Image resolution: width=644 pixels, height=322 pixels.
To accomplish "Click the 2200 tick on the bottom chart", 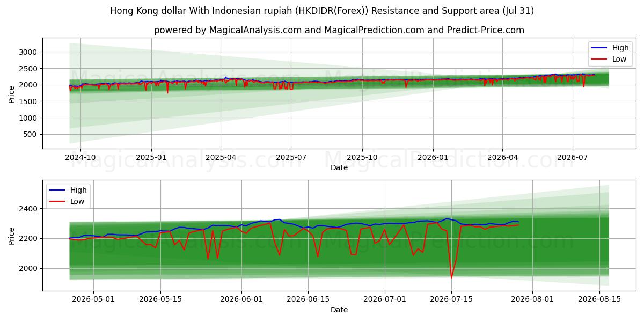I will (x=29, y=238).
